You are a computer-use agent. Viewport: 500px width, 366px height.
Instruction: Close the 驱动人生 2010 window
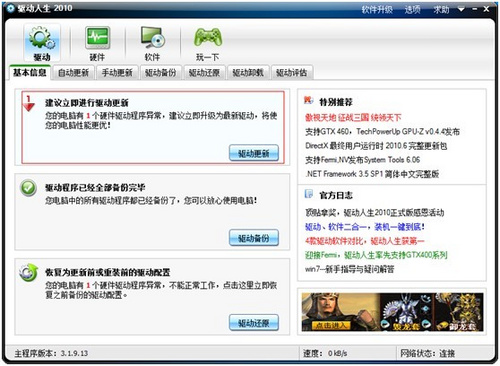486,9
